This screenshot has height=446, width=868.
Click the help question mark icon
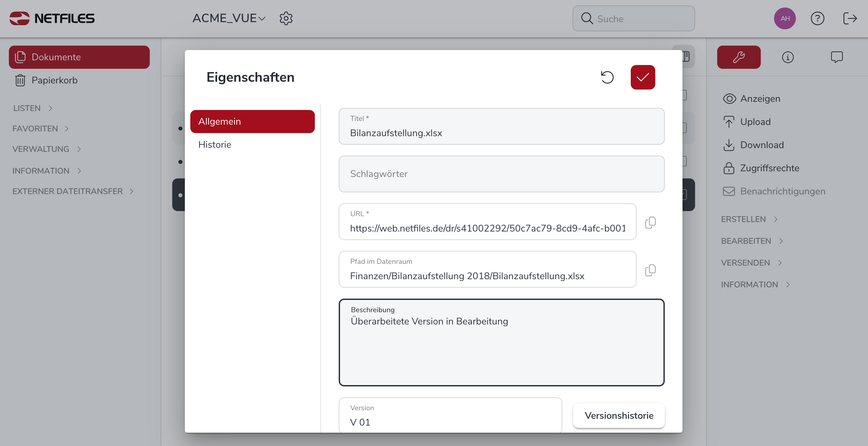(x=817, y=18)
